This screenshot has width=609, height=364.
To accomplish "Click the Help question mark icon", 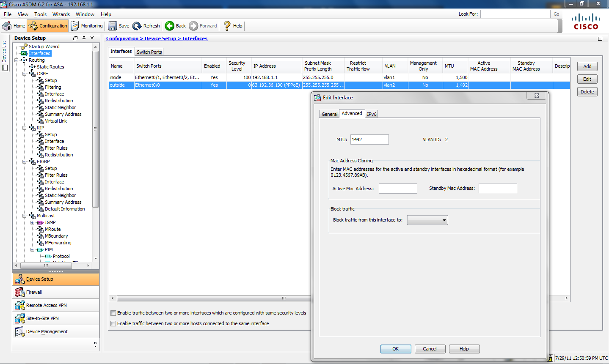I will click(227, 26).
